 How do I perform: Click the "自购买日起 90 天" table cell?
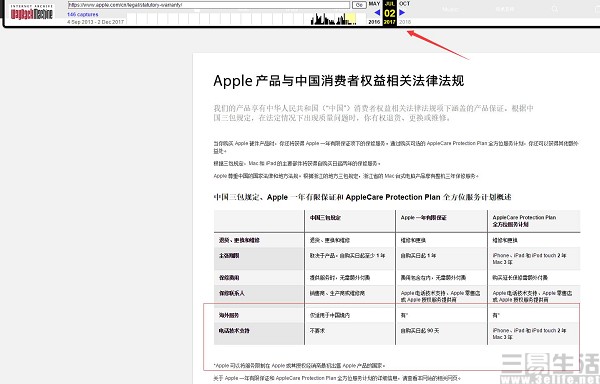pos(420,330)
